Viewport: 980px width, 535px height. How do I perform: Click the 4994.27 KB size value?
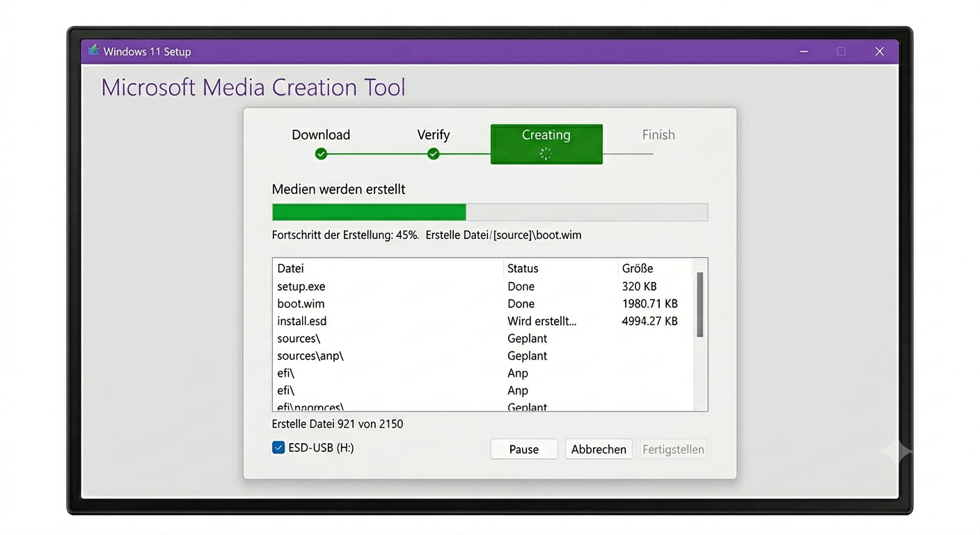click(x=650, y=321)
